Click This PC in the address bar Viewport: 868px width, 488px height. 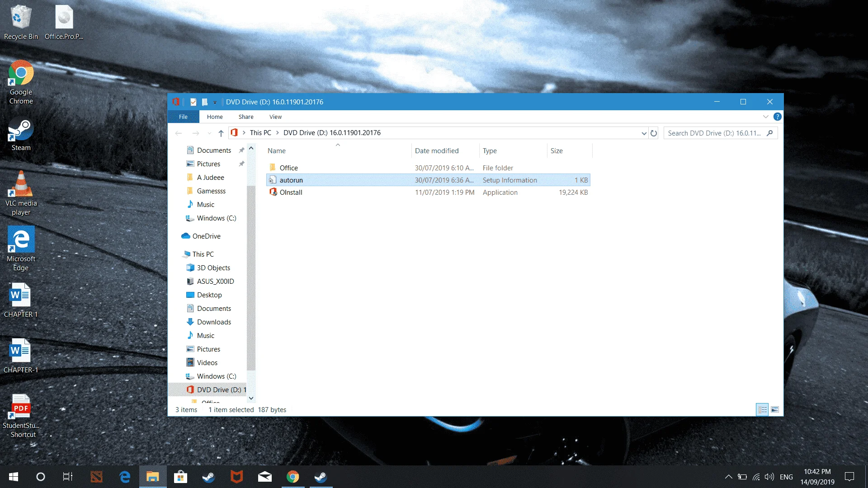260,133
